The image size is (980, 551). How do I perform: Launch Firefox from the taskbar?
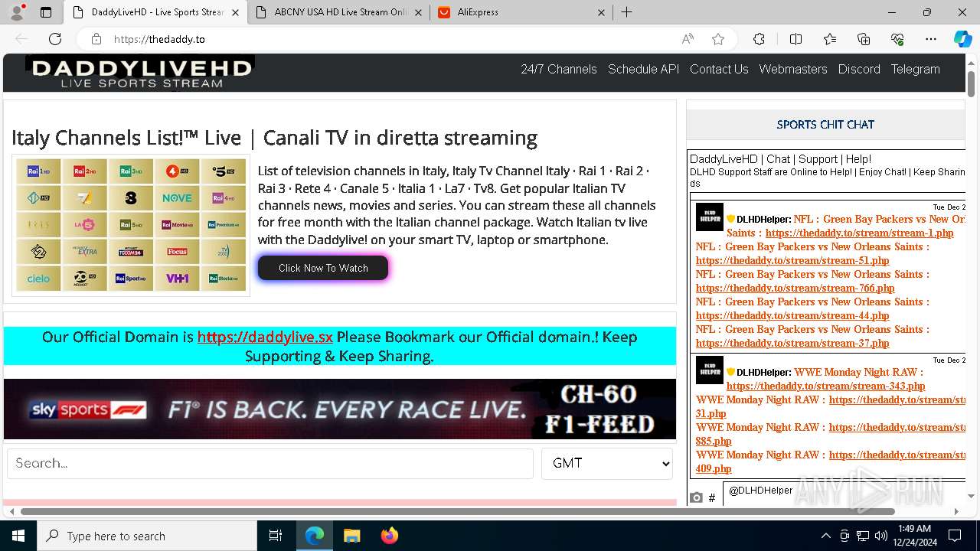coord(389,536)
